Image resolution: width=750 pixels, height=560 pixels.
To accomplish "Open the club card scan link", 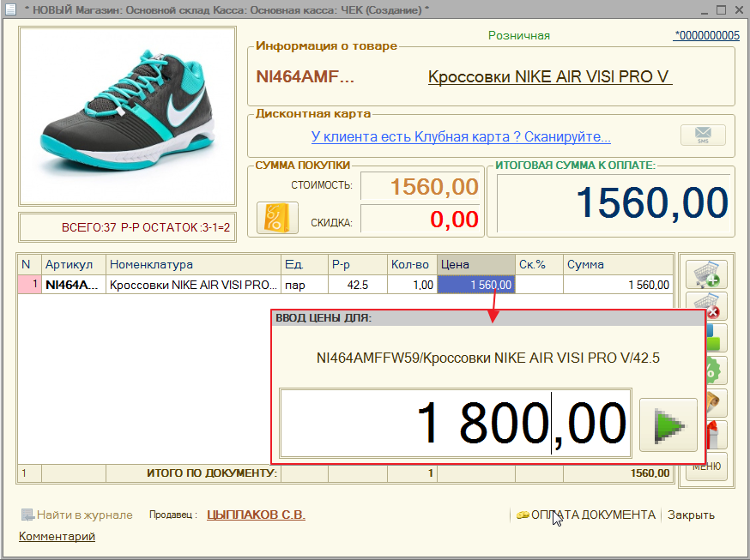I will 461,136.
